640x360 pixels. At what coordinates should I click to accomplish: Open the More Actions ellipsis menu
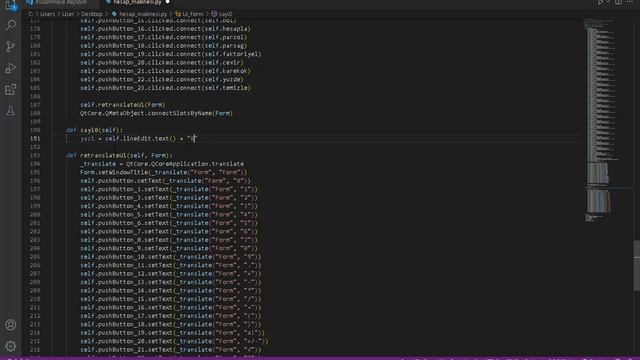tap(630, 2)
